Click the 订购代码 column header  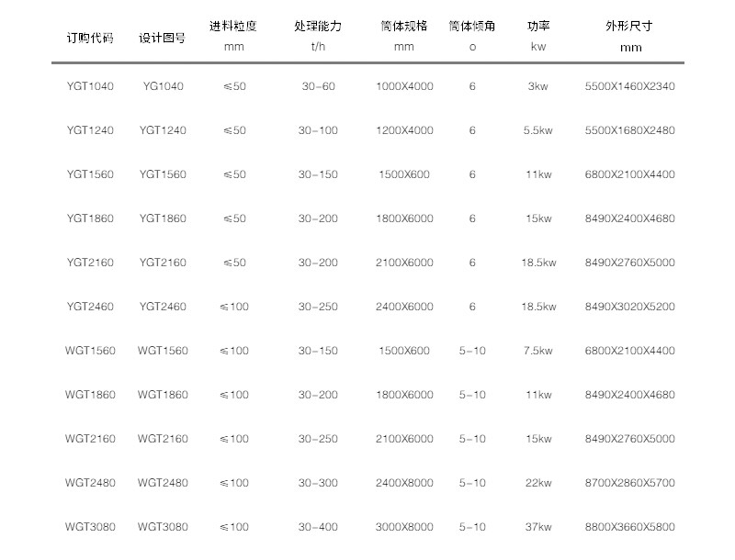(90, 39)
